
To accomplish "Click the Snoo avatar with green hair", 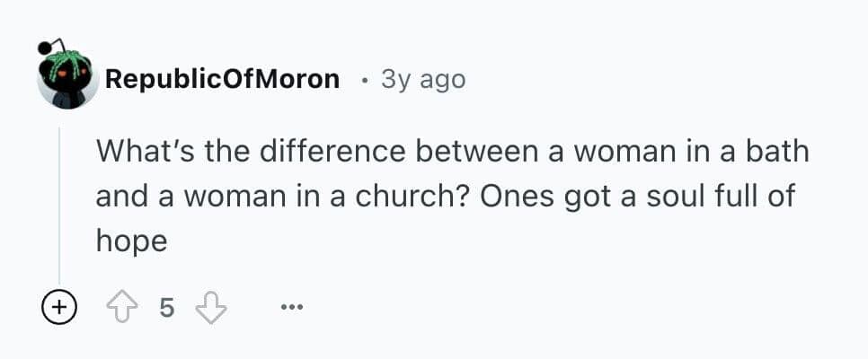I will pyautogui.click(x=67, y=79).
